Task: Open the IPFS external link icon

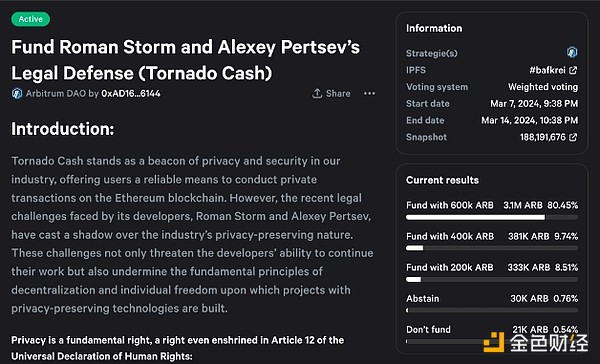Action: (573, 70)
